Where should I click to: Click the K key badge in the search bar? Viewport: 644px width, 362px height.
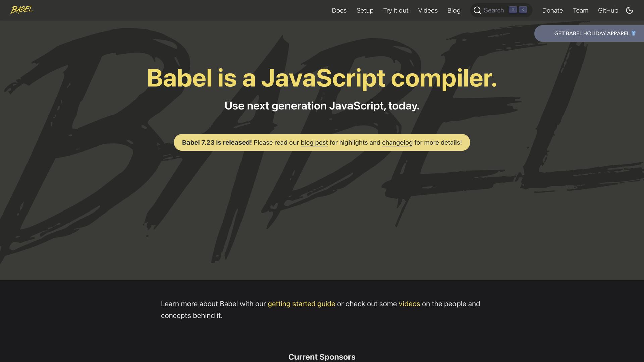click(x=522, y=10)
